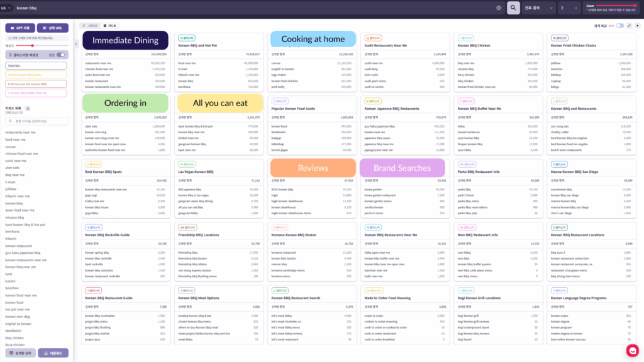Click the Sushi Restaurants Near Me card title

pos(386,45)
